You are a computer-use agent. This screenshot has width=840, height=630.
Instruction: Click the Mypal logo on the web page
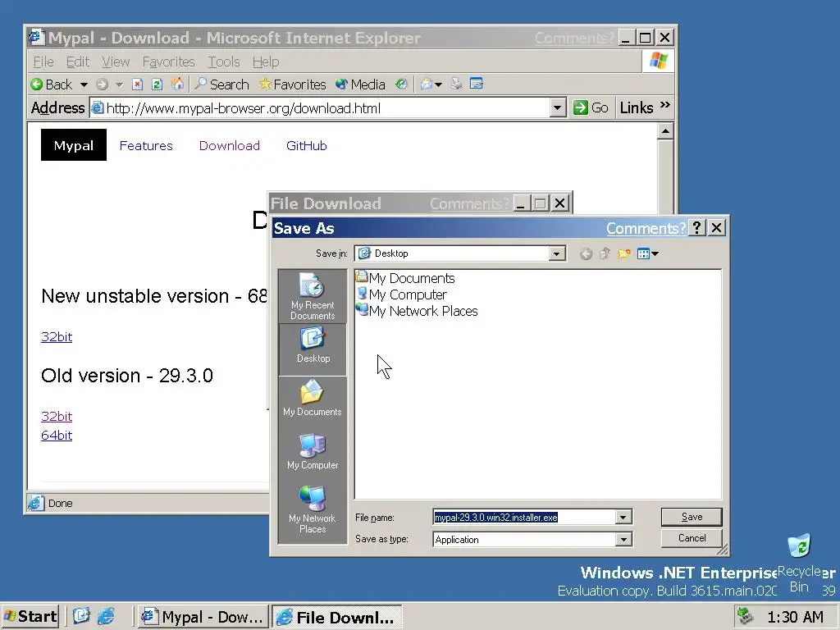(x=73, y=145)
